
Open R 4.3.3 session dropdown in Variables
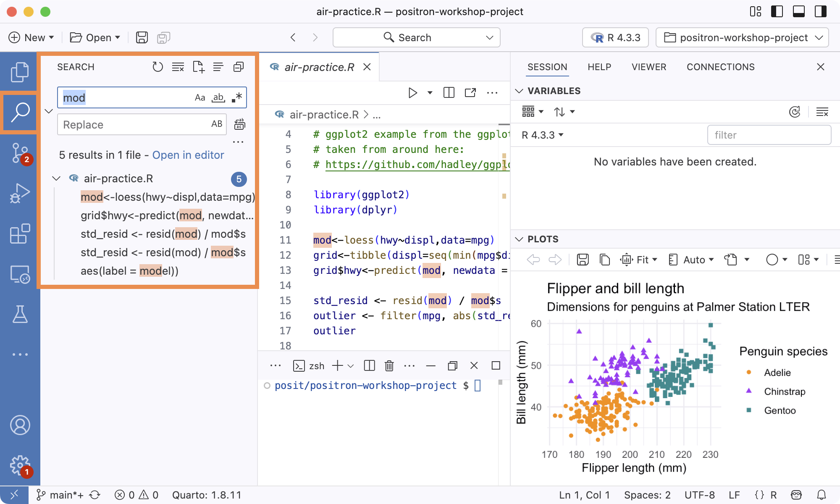(x=543, y=135)
